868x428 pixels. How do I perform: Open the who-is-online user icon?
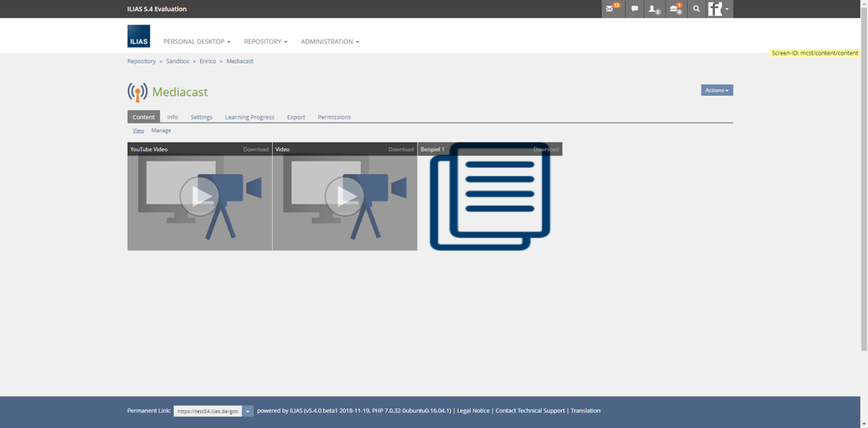click(x=655, y=9)
